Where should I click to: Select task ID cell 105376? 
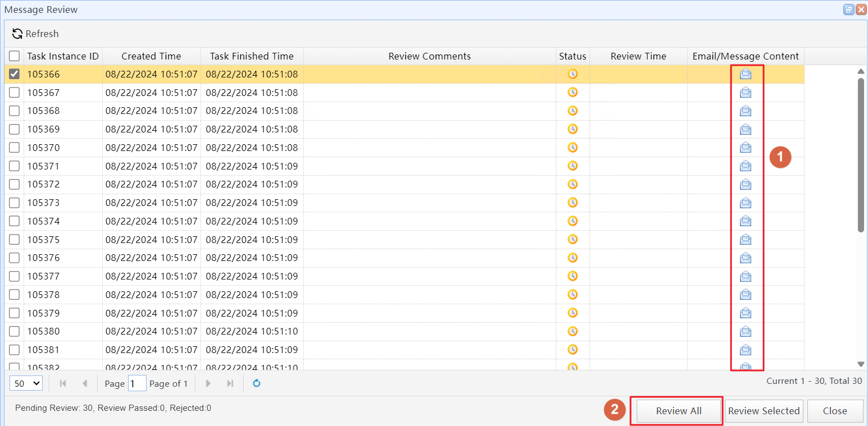point(63,258)
